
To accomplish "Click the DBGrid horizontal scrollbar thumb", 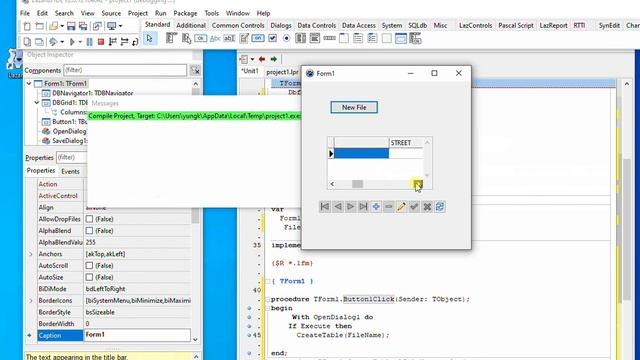I will tap(357, 184).
